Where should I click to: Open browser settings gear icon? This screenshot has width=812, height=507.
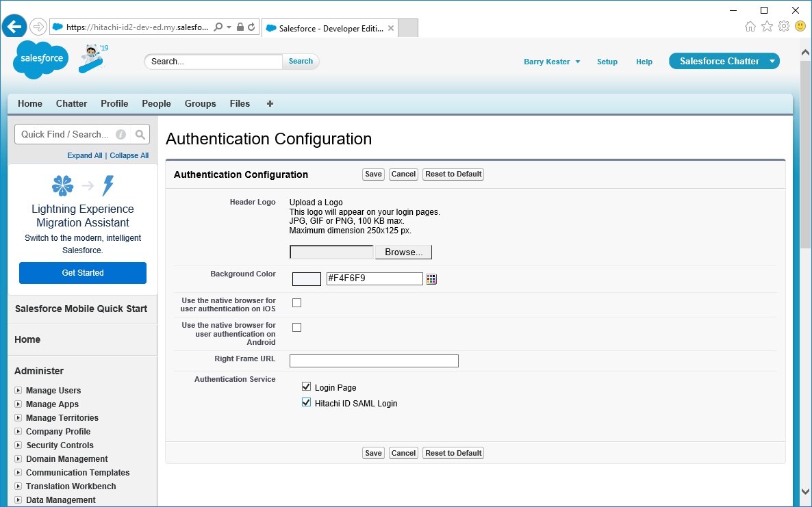784,26
